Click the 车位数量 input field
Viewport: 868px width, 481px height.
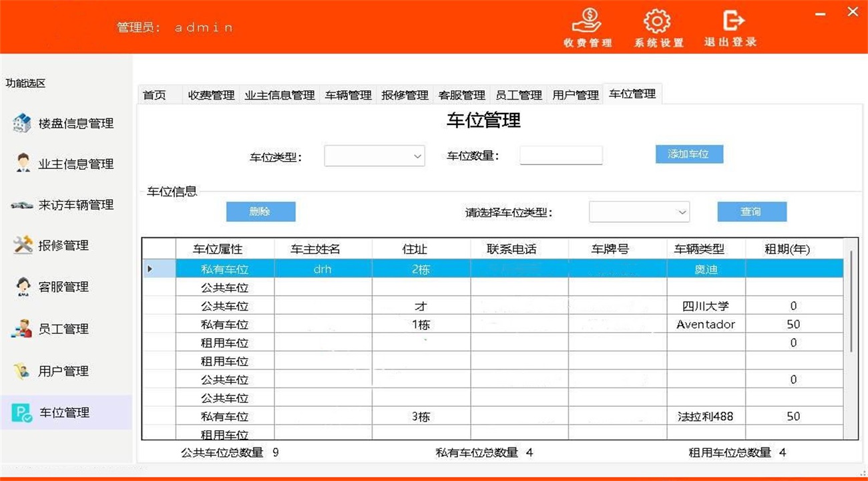point(561,155)
